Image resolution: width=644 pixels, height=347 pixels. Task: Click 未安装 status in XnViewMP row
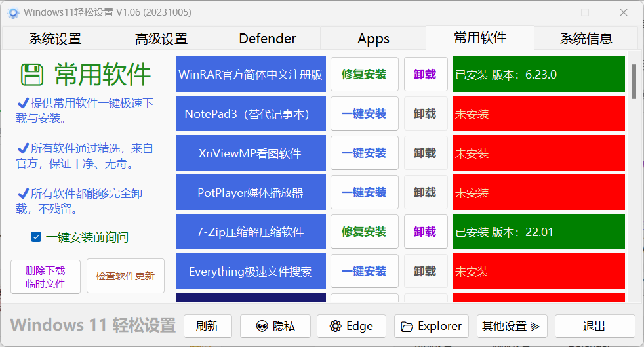(538, 153)
